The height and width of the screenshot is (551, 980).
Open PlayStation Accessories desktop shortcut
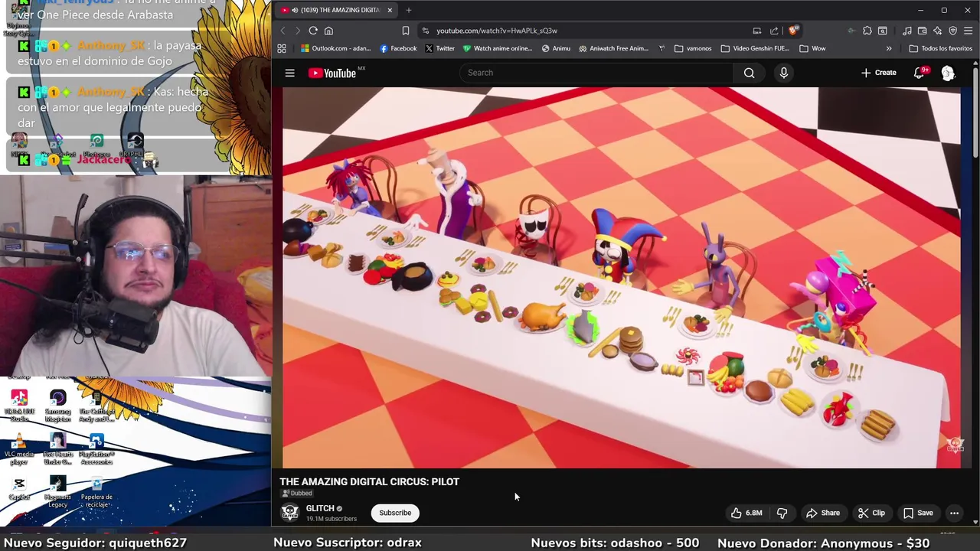pos(96,448)
